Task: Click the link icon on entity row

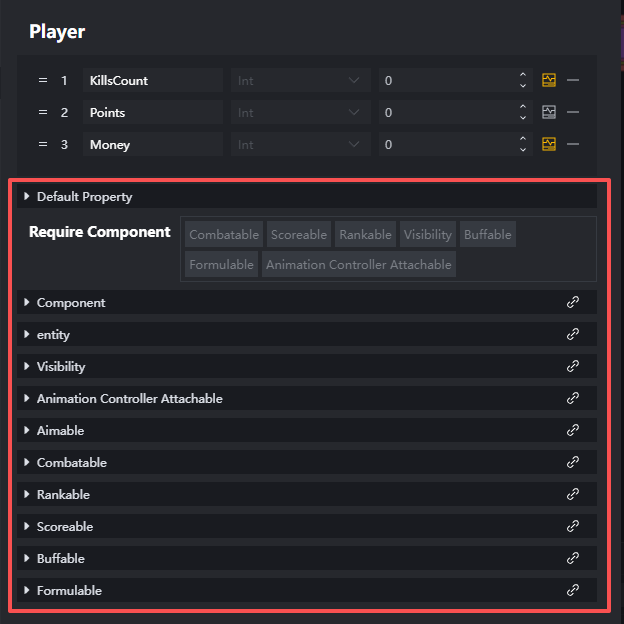Action: [573, 334]
